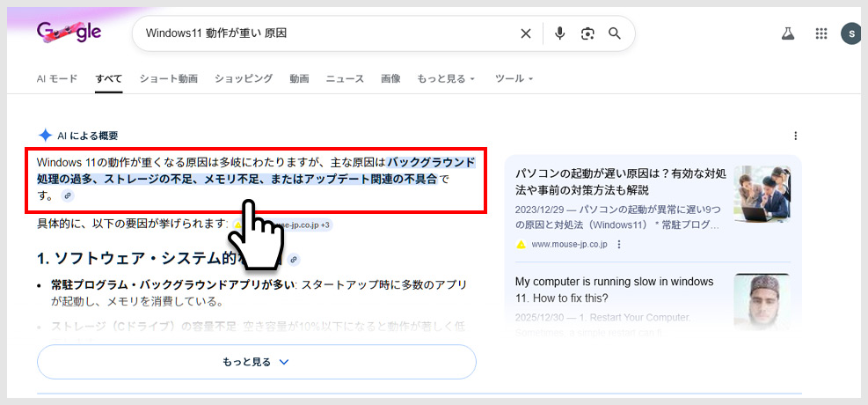
Task: Open thumbnail of man in white cap
Action: coord(762,302)
